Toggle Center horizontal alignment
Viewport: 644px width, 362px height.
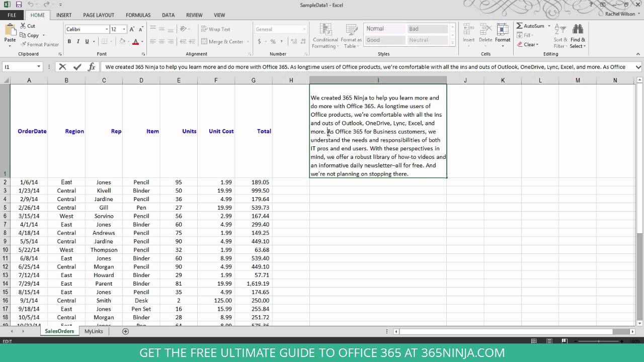(162, 42)
